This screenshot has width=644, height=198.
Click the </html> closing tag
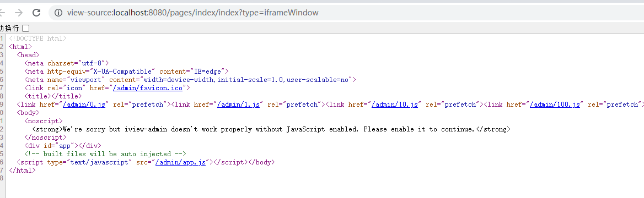pos(22,170)
